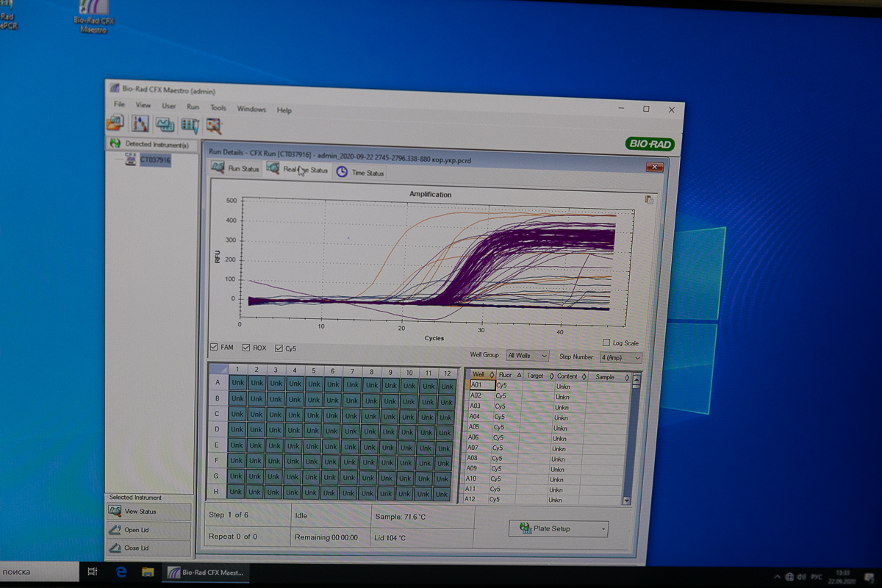The width and height of the screenshot is (882, 588).
Task: Select plate row D header
Action: click(x=217, y=429)
